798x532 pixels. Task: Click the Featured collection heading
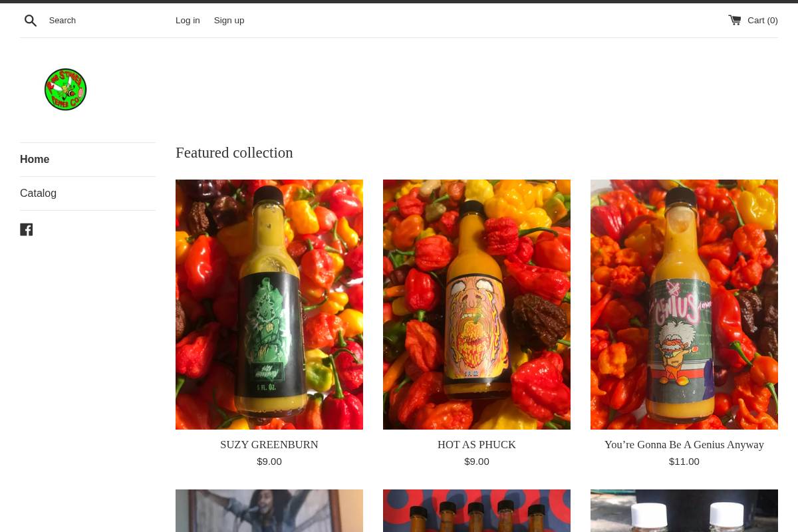(234, 152)
